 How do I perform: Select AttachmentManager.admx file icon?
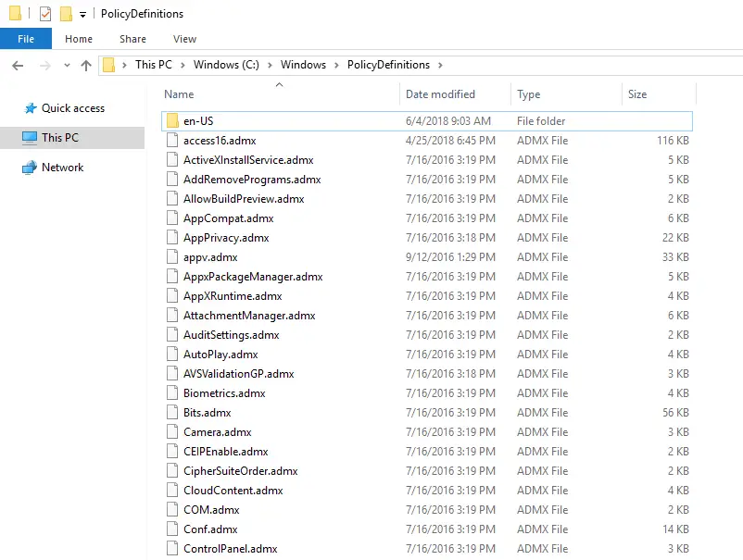tap(172, 316)
